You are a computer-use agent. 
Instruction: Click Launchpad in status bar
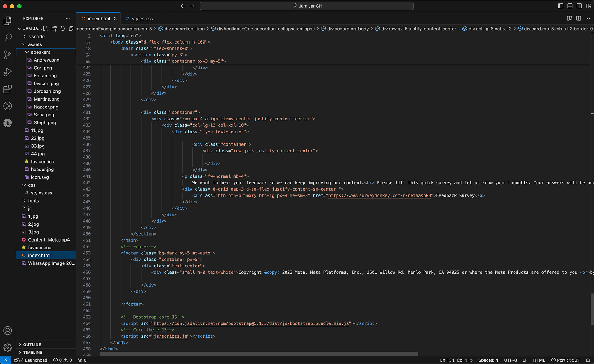coord(31,360)
